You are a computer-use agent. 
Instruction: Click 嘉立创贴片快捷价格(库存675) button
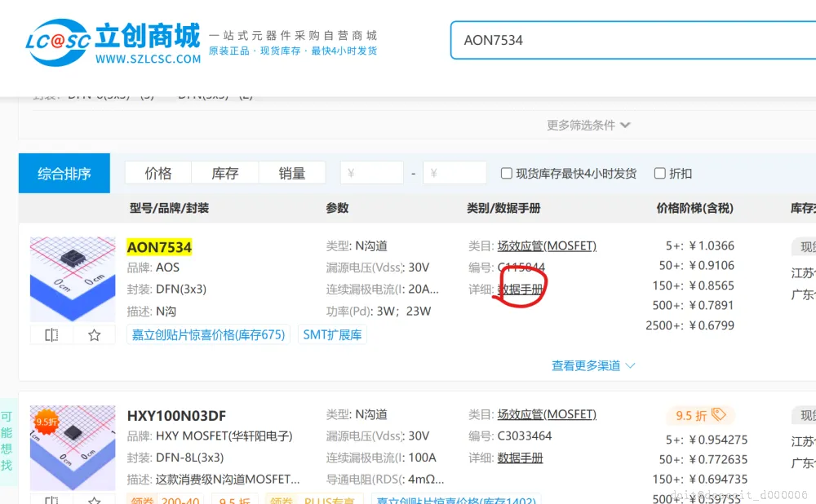pos(209,334)
